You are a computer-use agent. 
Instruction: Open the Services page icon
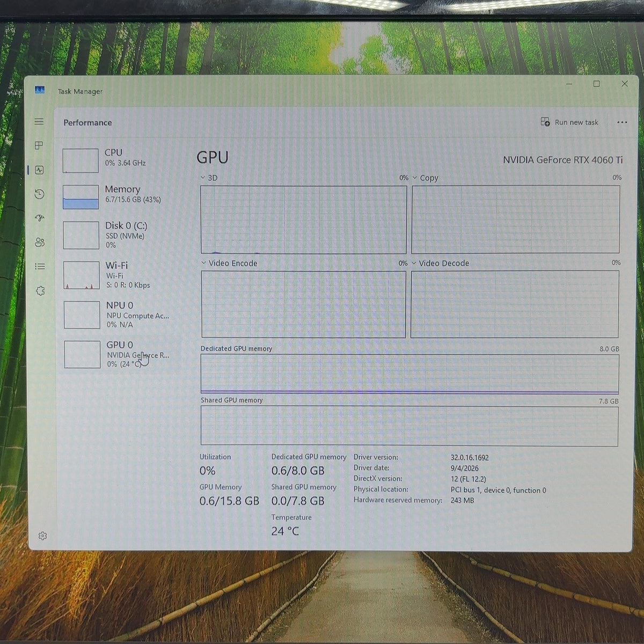(x=40, y=291)
